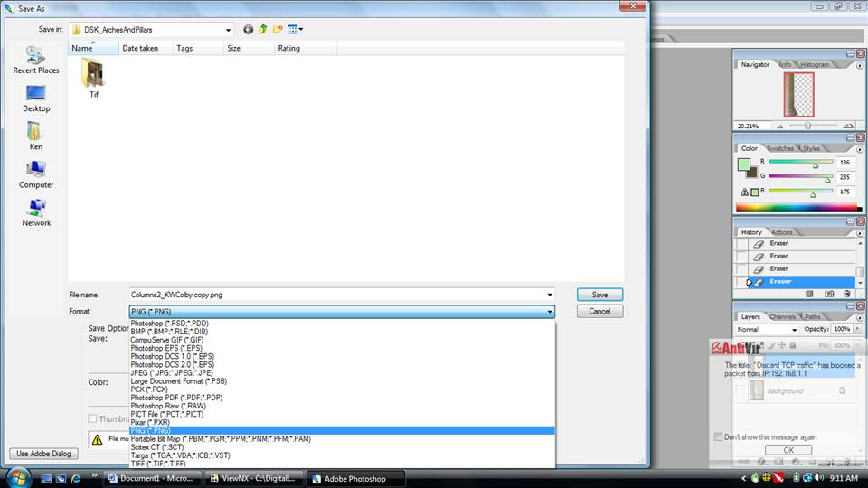Screen dimensions: 868x488
Task: Expand the File name dropdown arrow
Action: [x=549, y=295]
